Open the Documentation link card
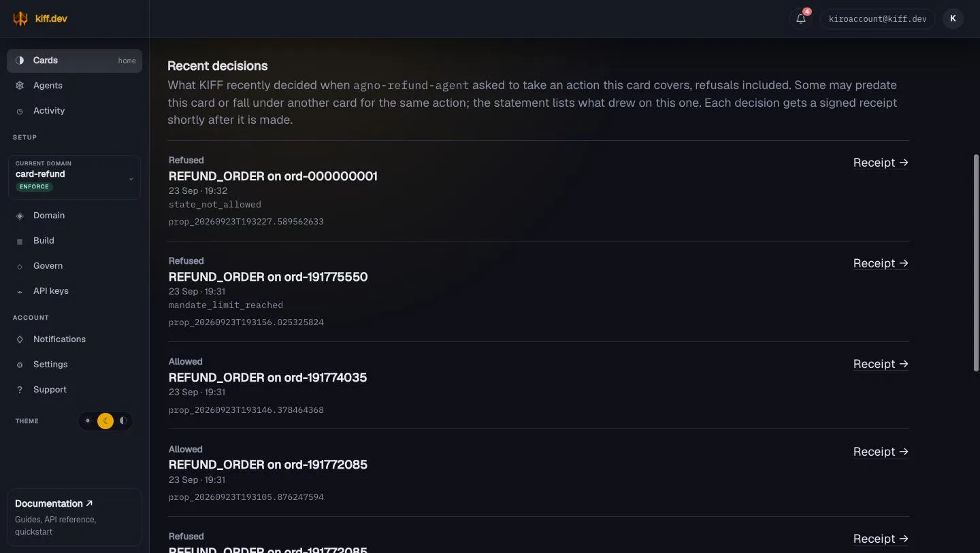This screenshot has height=553, width=980. [74, 517]
